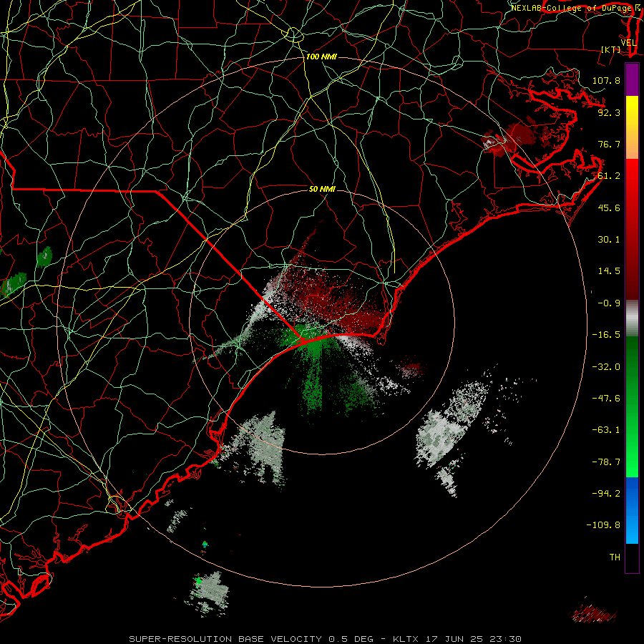The width and height of the screenshot is (644, 644).
Task: Select the 61.2 scale value
Action: point(609,176)
